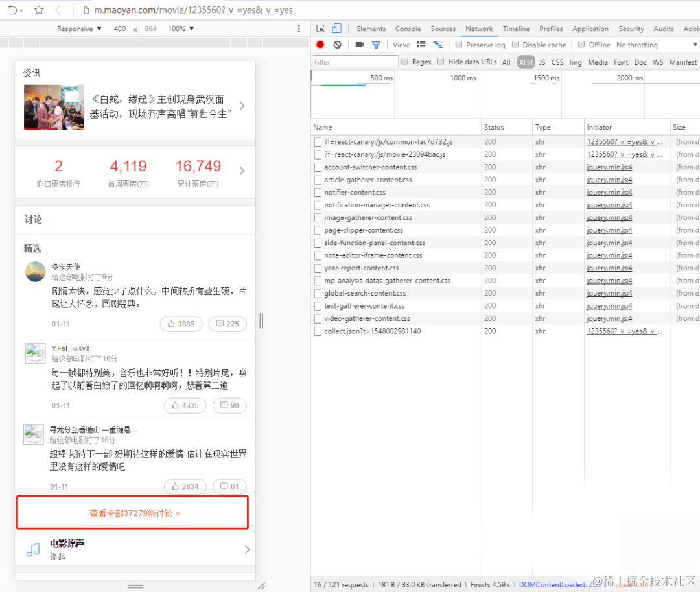
Task: Expand the news article chevron
Action: tap(242, 106)
